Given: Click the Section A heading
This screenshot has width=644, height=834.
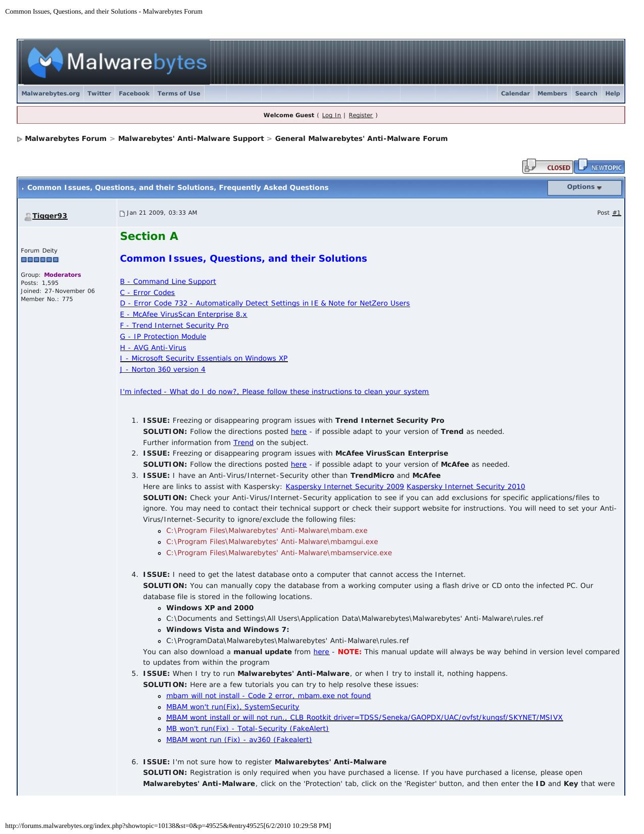Looking at the screenshot, I should (149, 236).
